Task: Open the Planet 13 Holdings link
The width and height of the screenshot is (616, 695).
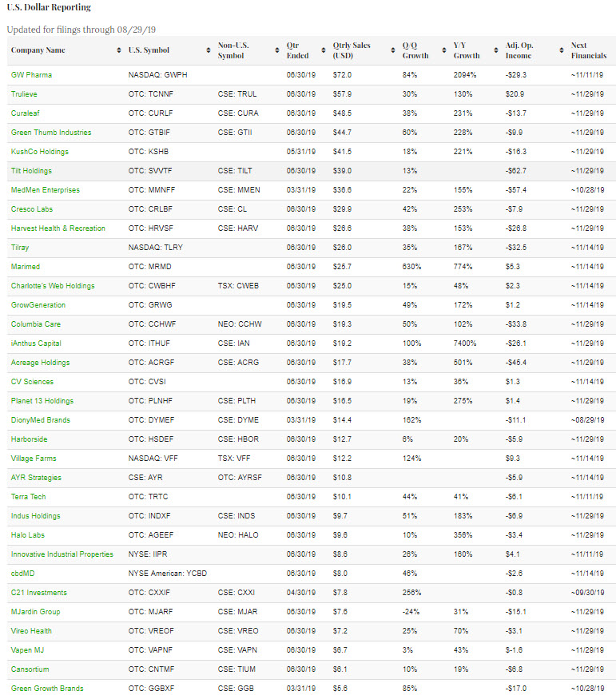Action: click(43, 401)
